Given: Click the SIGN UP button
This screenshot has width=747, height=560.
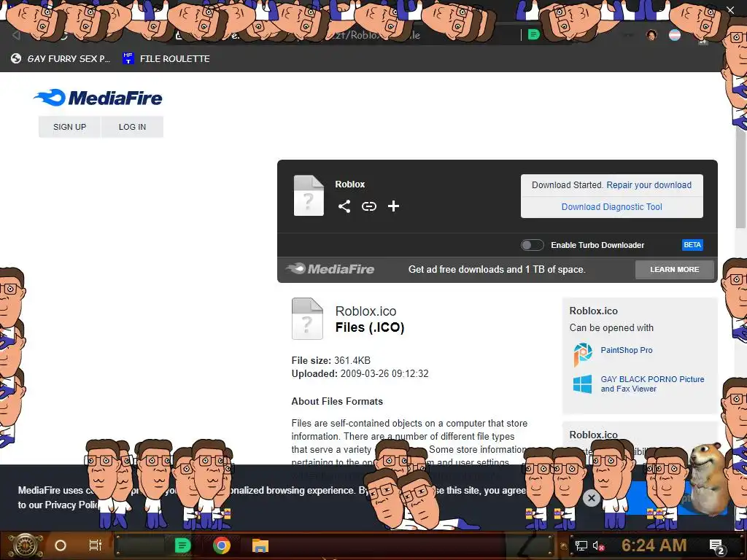Looking at the screenshot, I should tap(69, 127).
